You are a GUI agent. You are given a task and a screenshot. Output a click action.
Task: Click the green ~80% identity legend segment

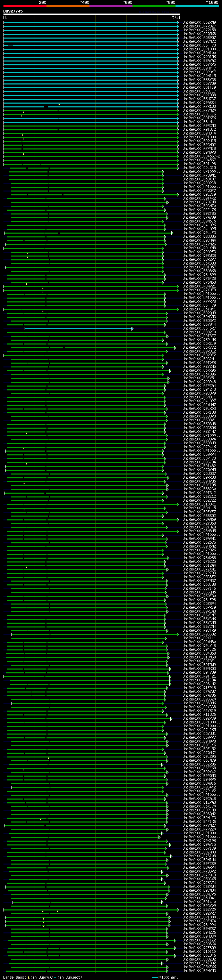coord(154,6)
